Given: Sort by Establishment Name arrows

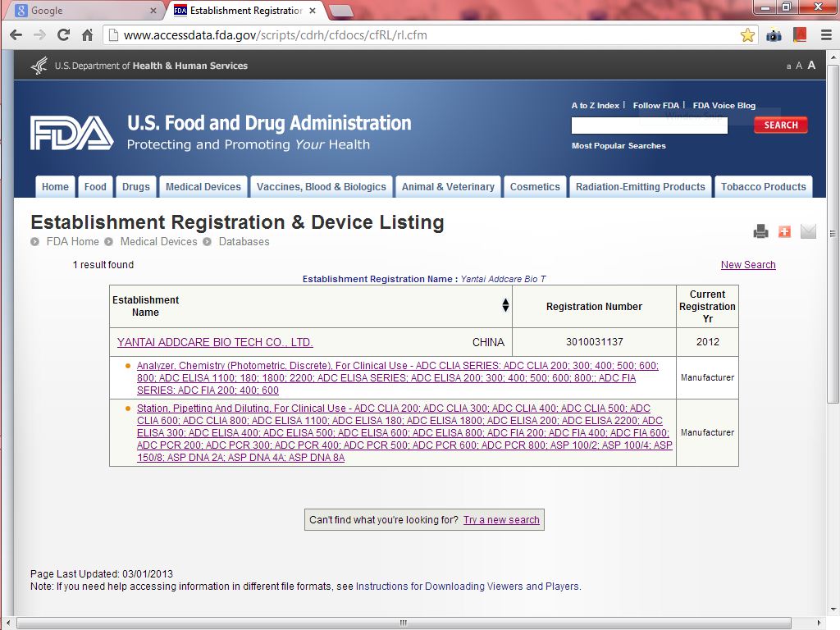Looking at the screenshot, I should [505, 305].
